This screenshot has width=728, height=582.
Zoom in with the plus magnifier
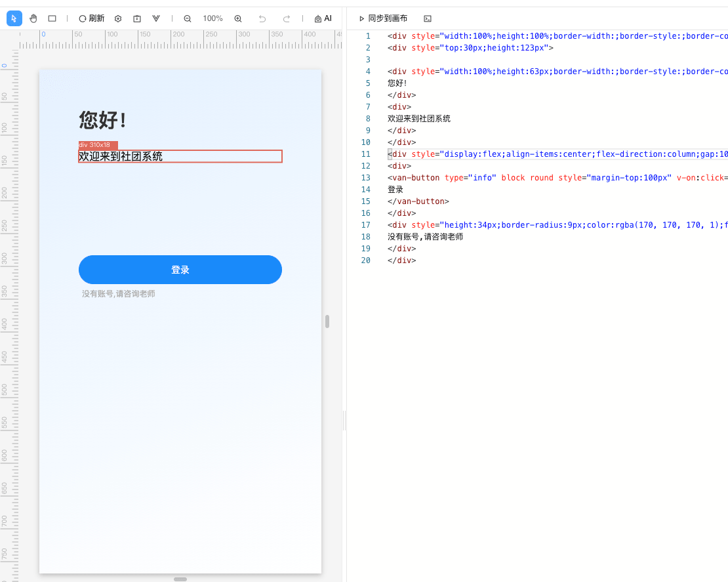coord(238,18)
